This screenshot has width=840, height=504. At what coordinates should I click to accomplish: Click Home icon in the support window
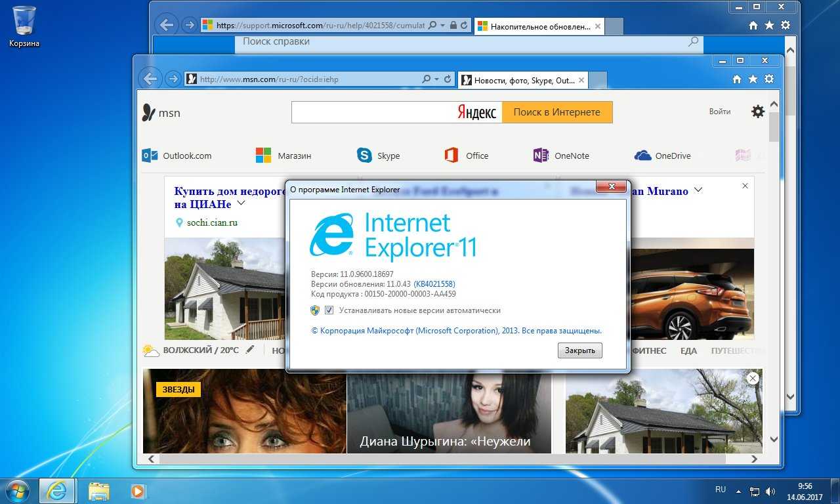pyautogui.click(x=753, y=25)
